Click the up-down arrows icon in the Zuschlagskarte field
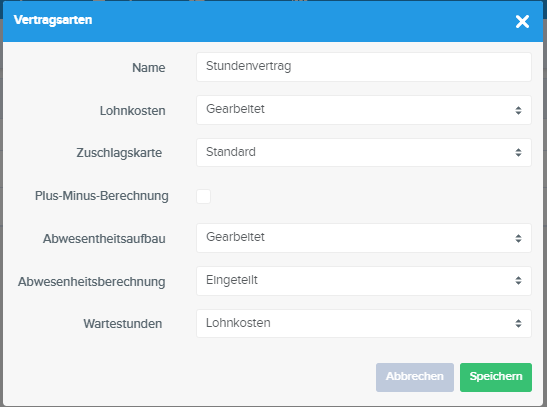The width and height of the screenshot is (547, 407). 518,152
